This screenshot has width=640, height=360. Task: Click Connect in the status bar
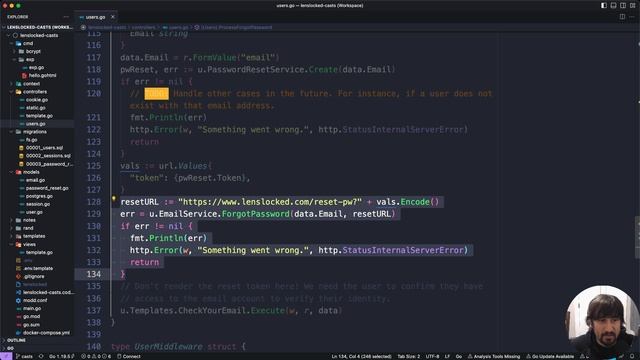[129, 356]
